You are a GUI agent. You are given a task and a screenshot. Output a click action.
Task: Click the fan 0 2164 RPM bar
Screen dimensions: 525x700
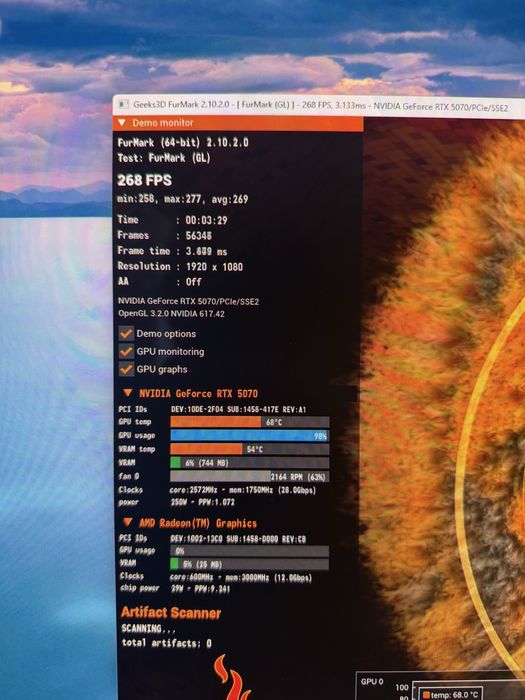click(250, 476)
